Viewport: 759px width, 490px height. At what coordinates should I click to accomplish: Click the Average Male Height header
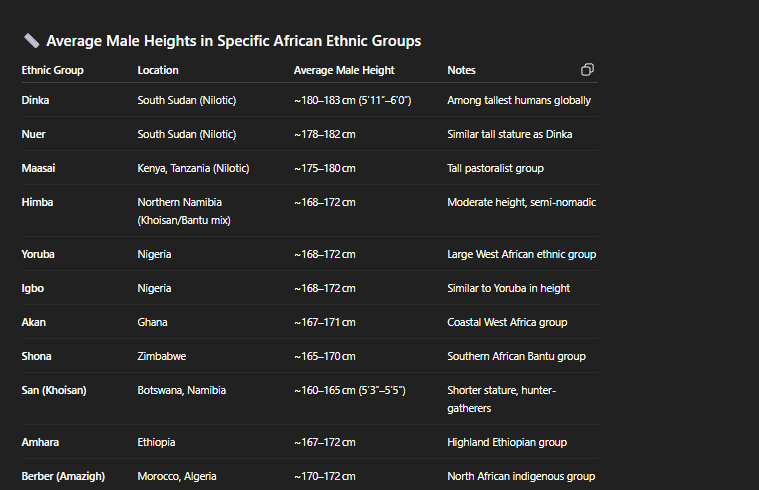click(x=344, y=70)
